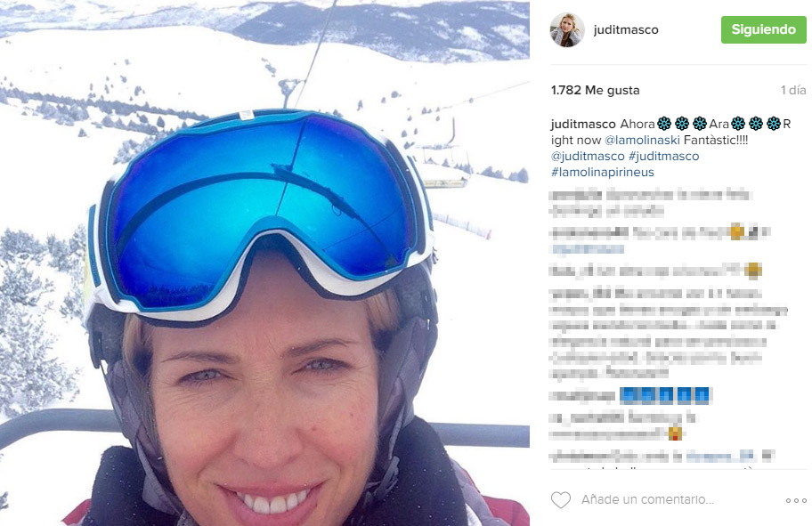Open the juditmasco username in the header
The width and height of the screenshot is (812, 526).
coord(626,30)
